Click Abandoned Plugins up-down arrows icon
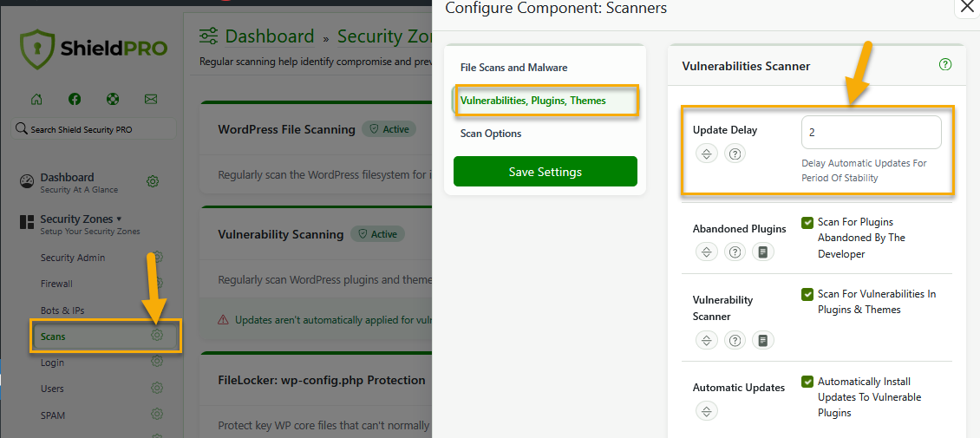Image resolution: width=980 pixels, height=438 pixels. (x=707, y=252)
